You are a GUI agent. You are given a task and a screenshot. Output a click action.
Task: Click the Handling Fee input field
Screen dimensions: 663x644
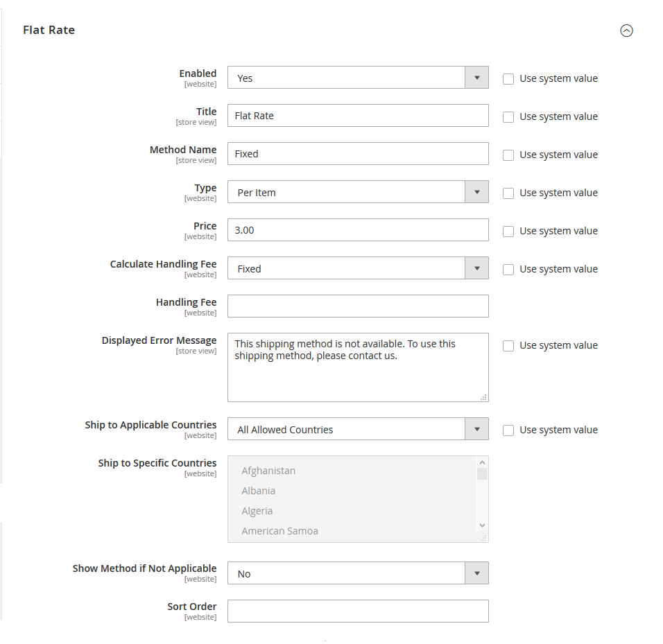pos(358,306)
